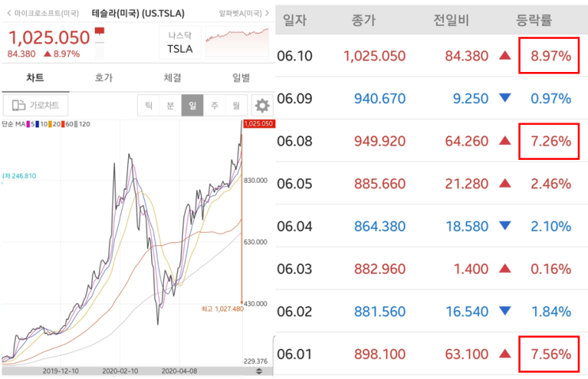Screen dimensions: 588x379
Task: Select the 06.02 date row
Action: (x=431, y=311)
